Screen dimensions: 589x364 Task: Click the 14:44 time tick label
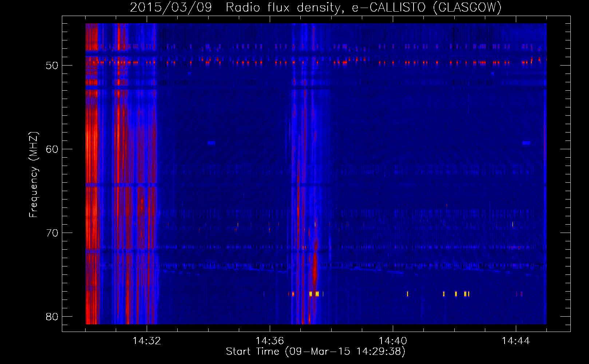click(516, 341)
